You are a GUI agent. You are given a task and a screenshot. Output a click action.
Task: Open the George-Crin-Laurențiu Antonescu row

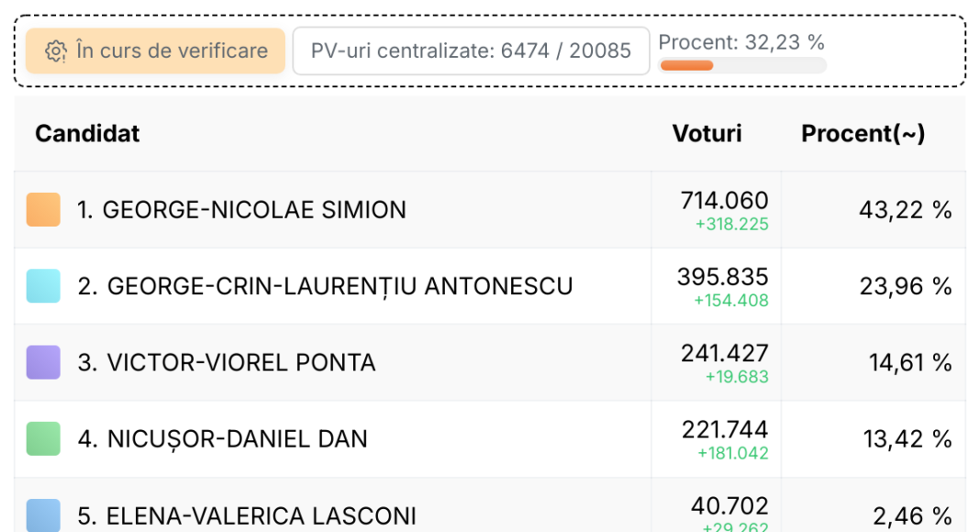490,286
